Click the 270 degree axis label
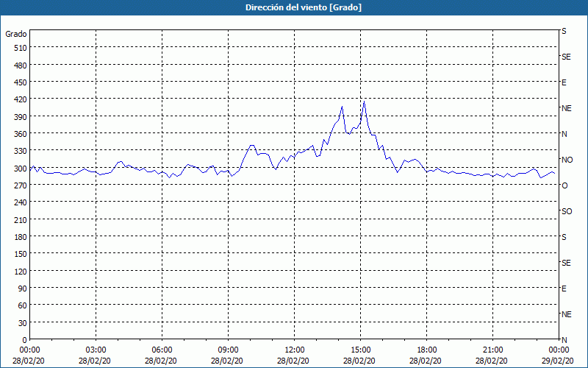Screen dimensions: 588x368 (x=21, y=185)
